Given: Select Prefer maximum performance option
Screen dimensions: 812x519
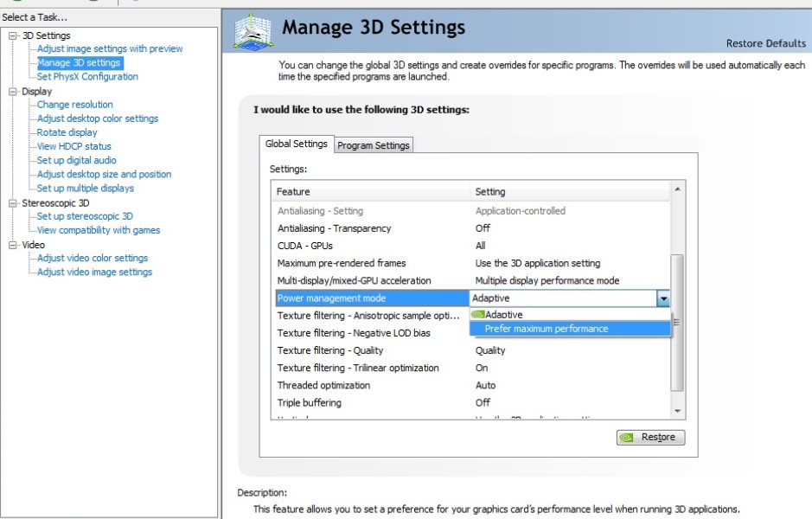Looking at the screenshot, I should (x=546, y=329).
